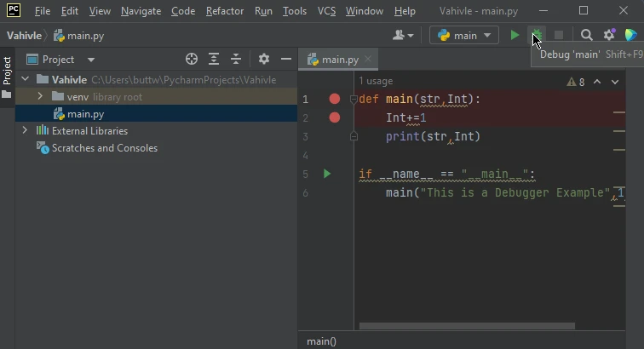Screen dimensions: 644x349
Task: Expand the External Libraries node
Action: tap(25, 130)
